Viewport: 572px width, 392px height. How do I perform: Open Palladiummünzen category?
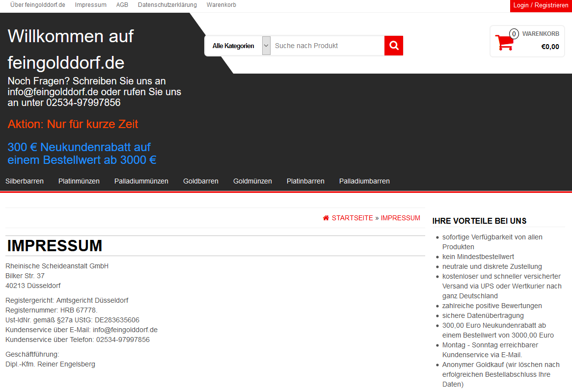tap(141, 181)
